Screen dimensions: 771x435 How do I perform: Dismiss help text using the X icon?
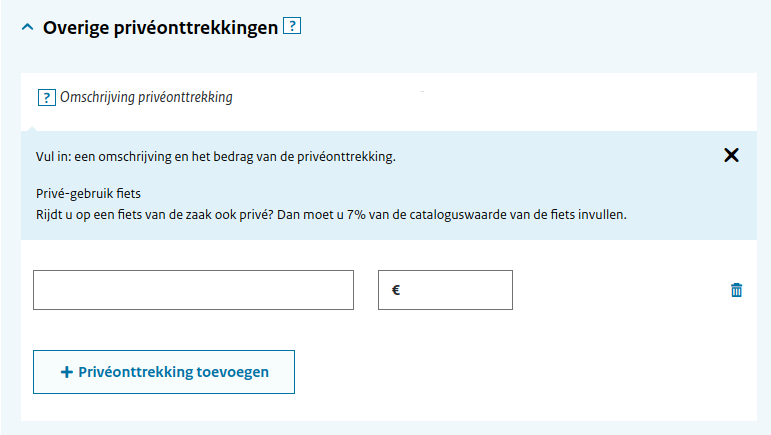[x=731, y=155]
